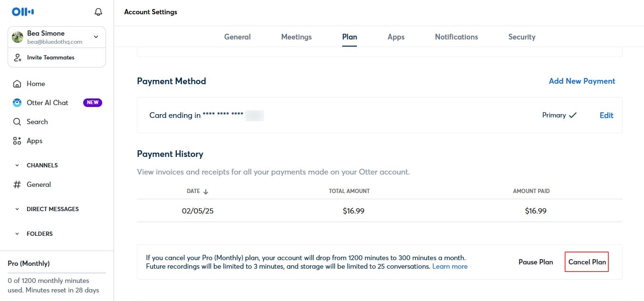This screenshot has width=644, height=301.
Task: Select the Plan tab
Action: click(349, 37)
